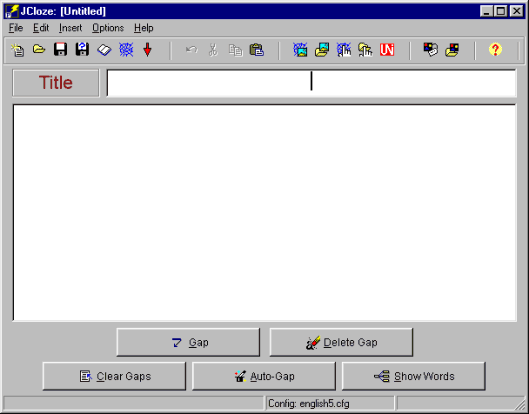The image size is (529, 414).
Task: Open the Options menu
Action: pyautogui.click(x=108, y=28)
